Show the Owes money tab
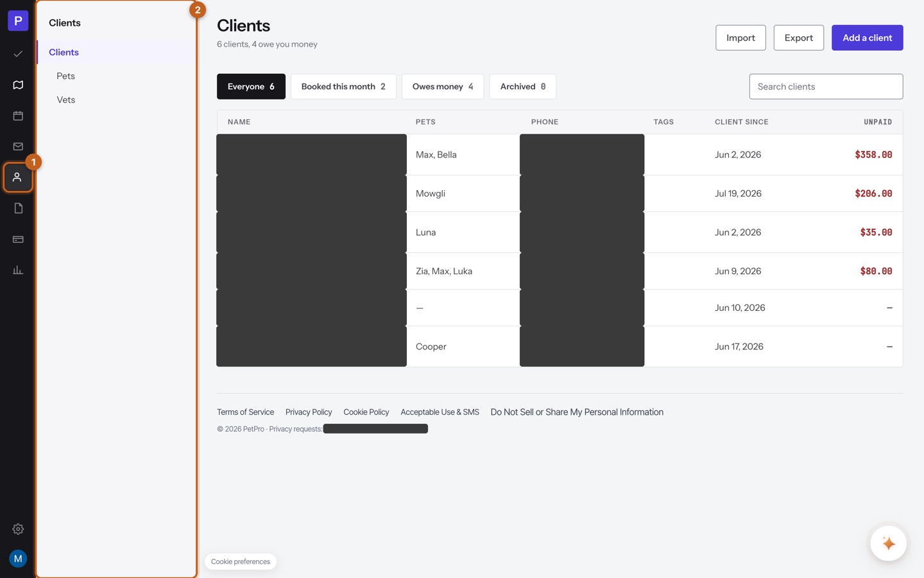 tap(443, 87)
